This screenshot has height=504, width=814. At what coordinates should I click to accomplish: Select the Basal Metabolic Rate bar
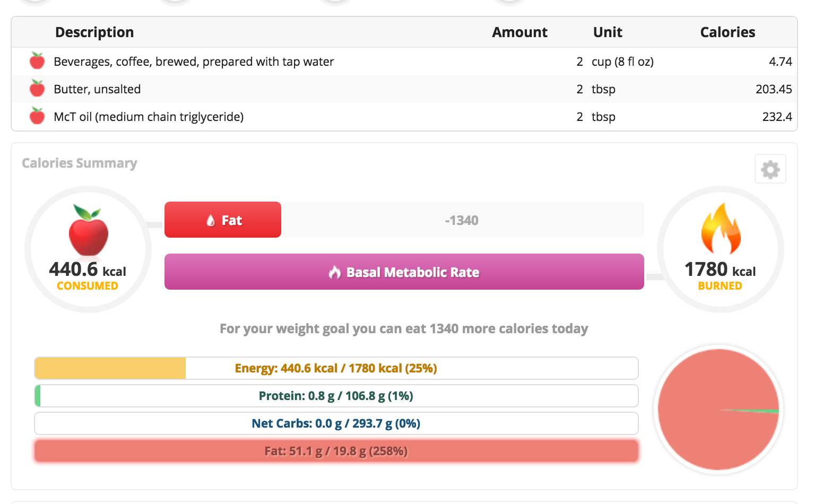tap(404, 272)
